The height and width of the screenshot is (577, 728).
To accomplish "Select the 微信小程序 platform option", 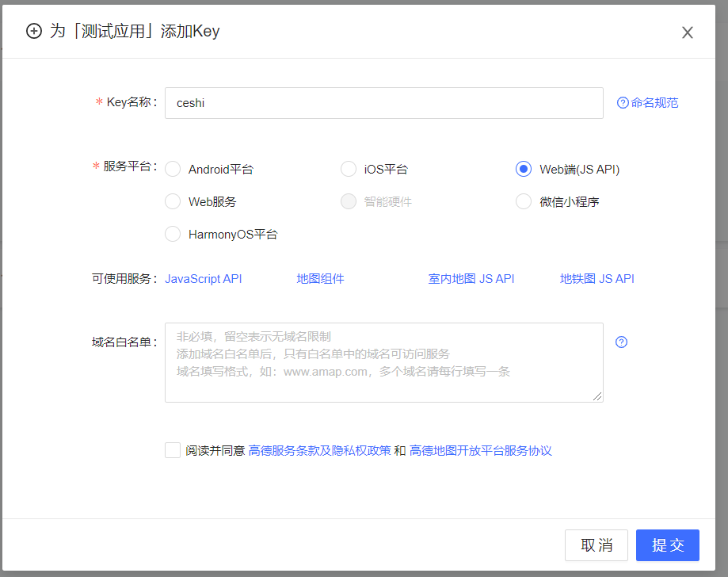I will [523, 201].
